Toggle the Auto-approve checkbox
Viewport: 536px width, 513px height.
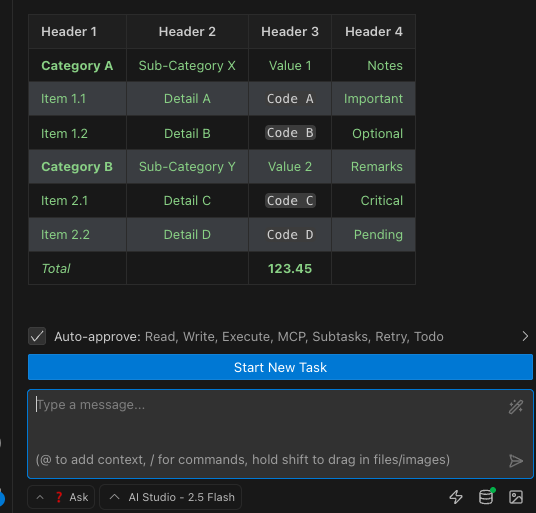[37, 336]
